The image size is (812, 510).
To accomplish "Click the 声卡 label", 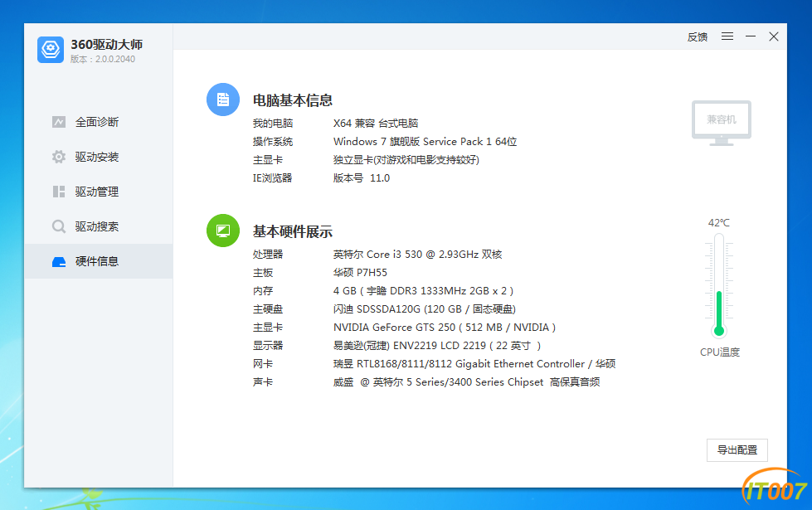I will tap(263, 382).
